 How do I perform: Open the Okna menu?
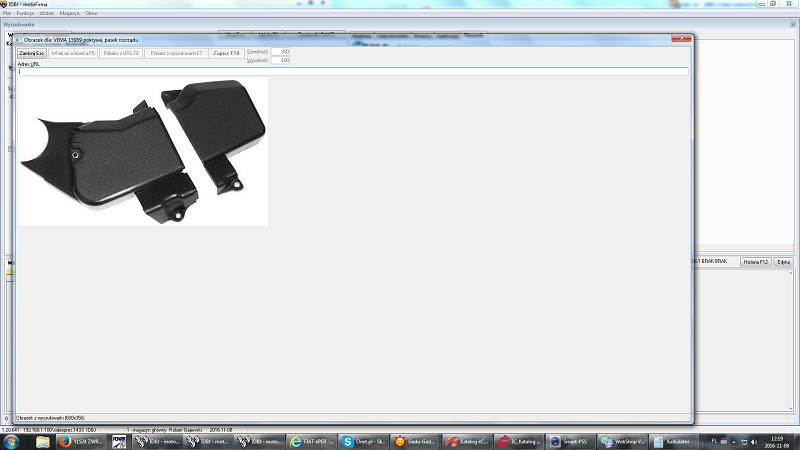point(91,13)
